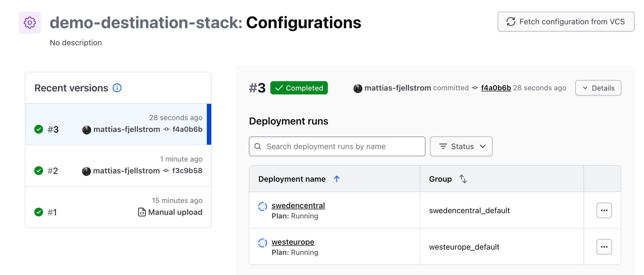
Task: Click the refresh icon on Fetch configuration button
Action: click(x=511, y=22)
